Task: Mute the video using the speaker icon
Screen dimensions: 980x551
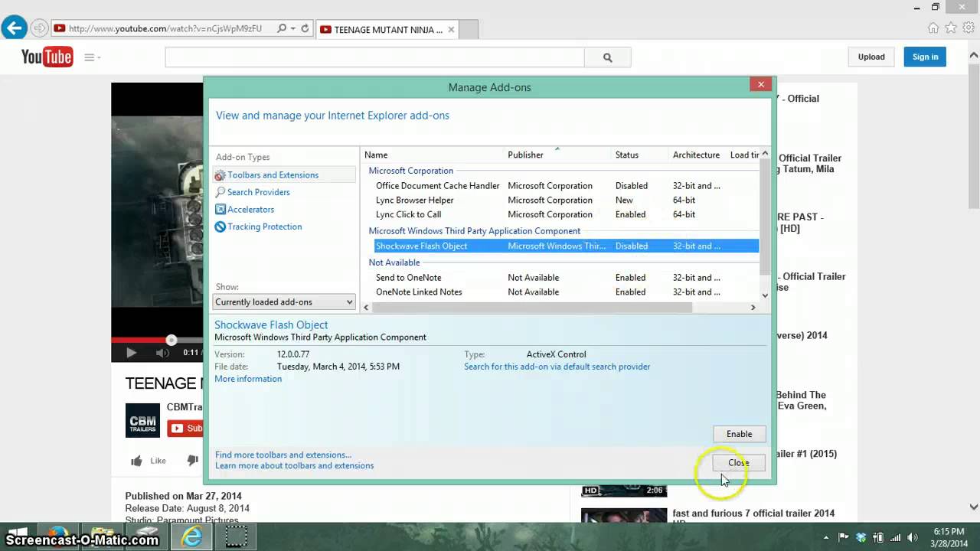Action: pos(162,353)
